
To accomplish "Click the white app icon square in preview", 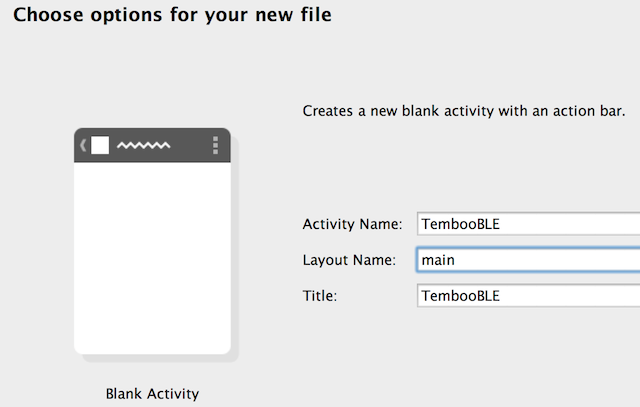I will pos(100,146).
